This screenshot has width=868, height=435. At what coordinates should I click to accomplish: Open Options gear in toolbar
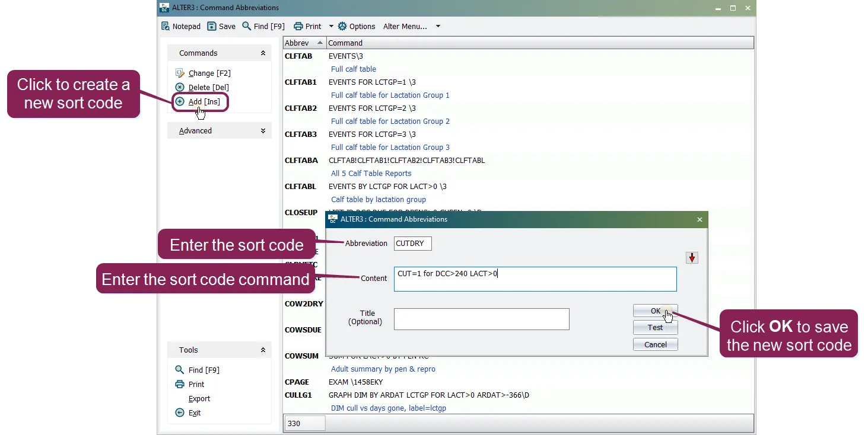point(356,26)
